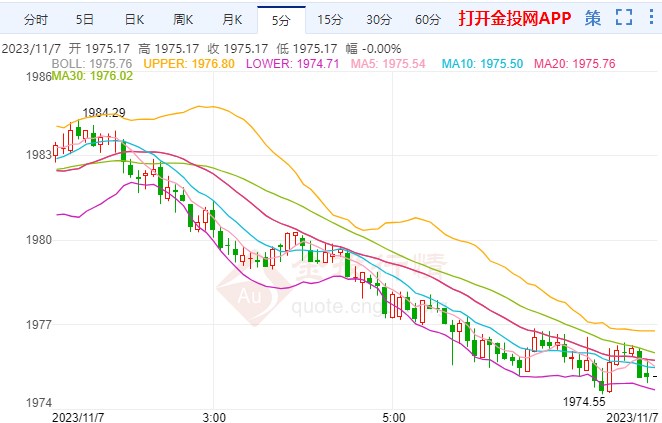Click the 幅 -0.00% change value
The image size is (662, 423).
tap(373, 49)
